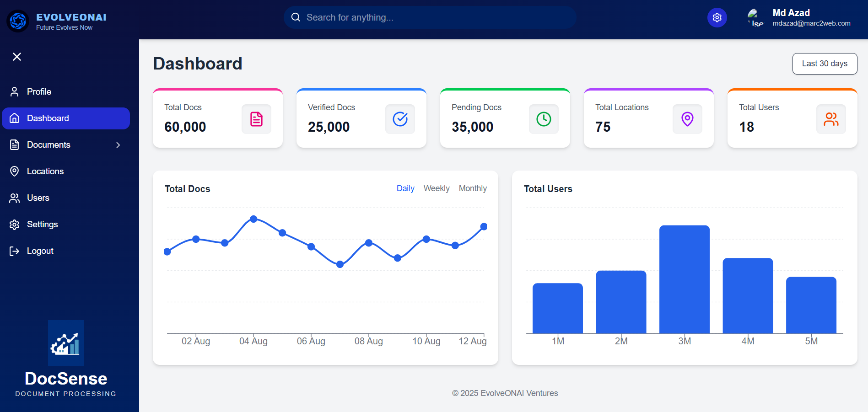Click the Total Locations pin icon
Screen dimensions: 868x412
(x=687, y=119)
